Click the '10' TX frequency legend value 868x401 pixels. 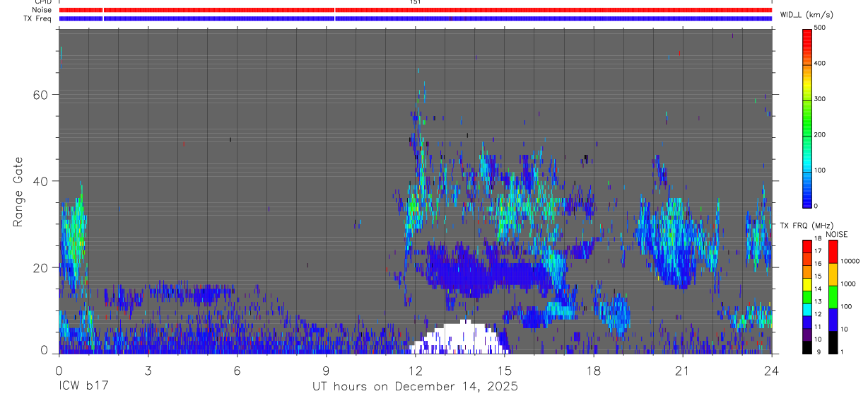(x=818, y=339)
